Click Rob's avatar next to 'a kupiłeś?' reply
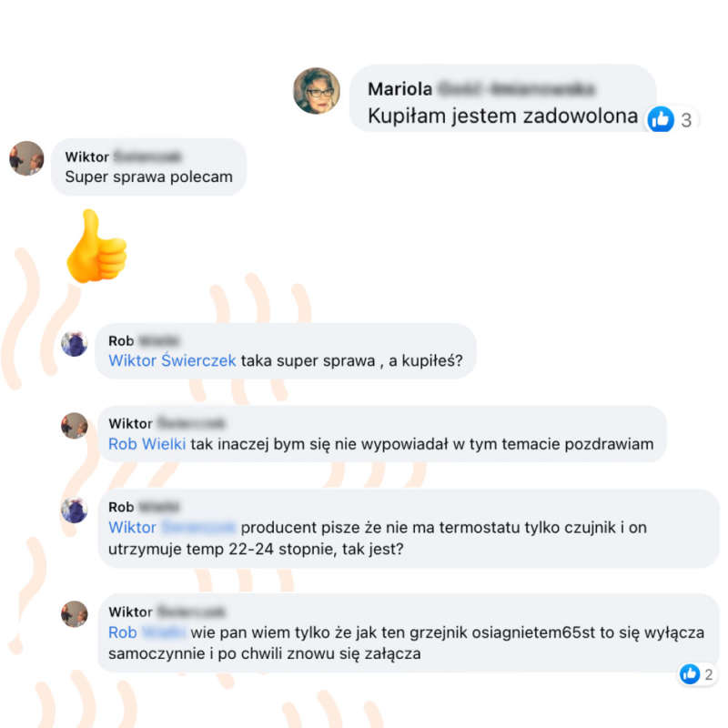 click(75, 344)
